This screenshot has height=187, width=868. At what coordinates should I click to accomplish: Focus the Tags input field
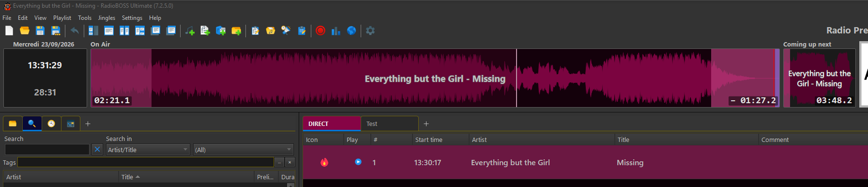pos(146,162)
